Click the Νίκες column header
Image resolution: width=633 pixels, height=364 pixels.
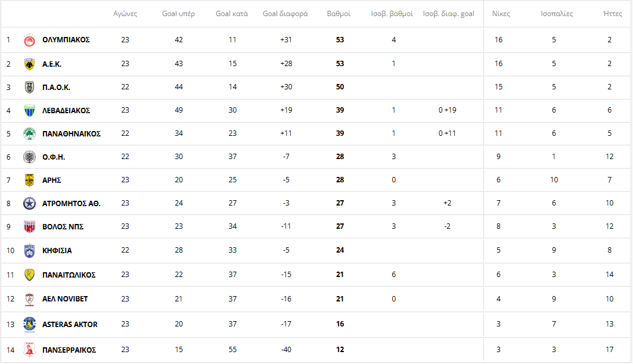click(501, 14)
